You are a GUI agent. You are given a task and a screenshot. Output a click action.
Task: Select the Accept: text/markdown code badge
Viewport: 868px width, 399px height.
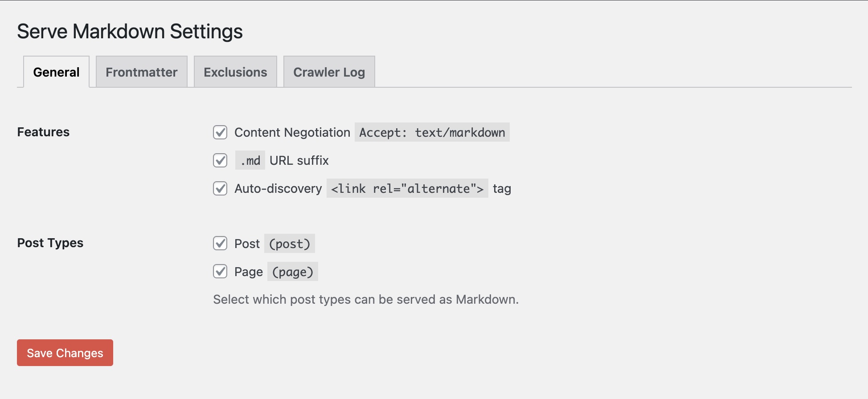click(x=431, y=132)
